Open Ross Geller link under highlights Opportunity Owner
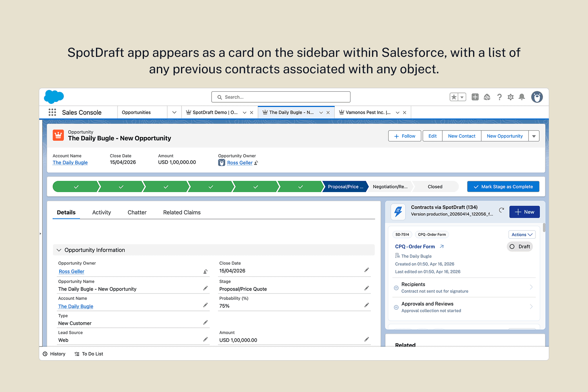 [x=240, y=163]
